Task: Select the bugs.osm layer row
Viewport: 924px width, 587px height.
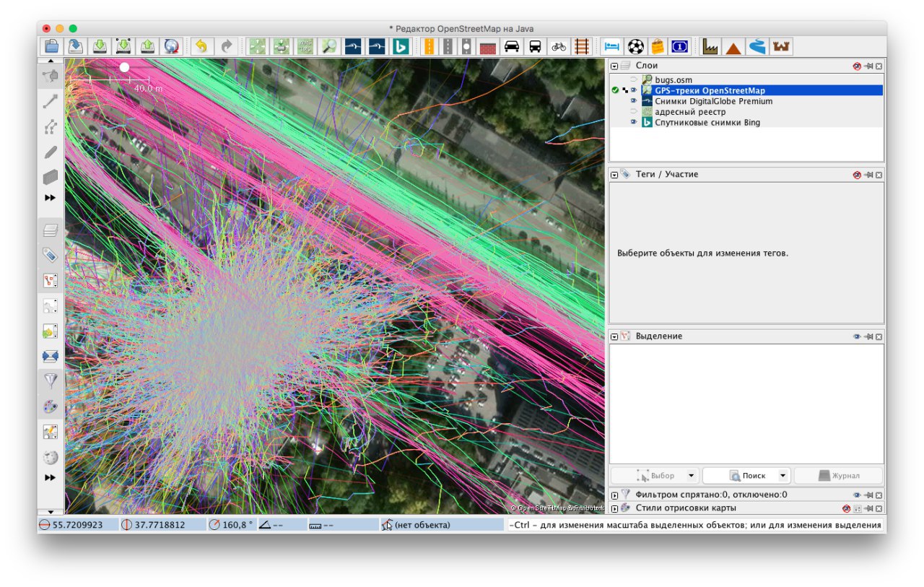Action: (x=746, y=79)
